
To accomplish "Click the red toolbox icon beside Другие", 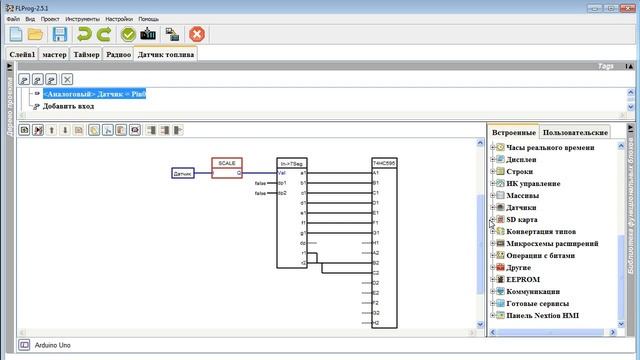I will click(500, 267).
